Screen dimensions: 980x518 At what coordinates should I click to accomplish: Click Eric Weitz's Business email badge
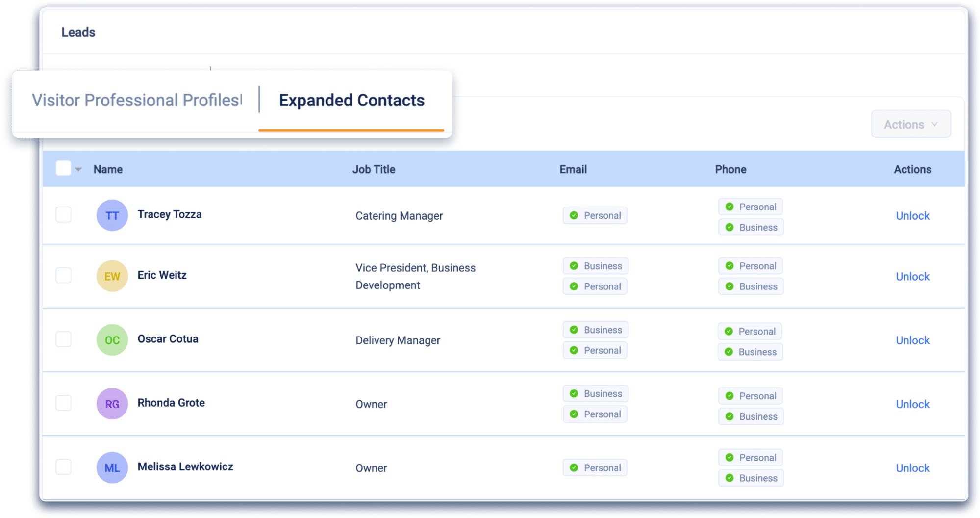(595, 266)
